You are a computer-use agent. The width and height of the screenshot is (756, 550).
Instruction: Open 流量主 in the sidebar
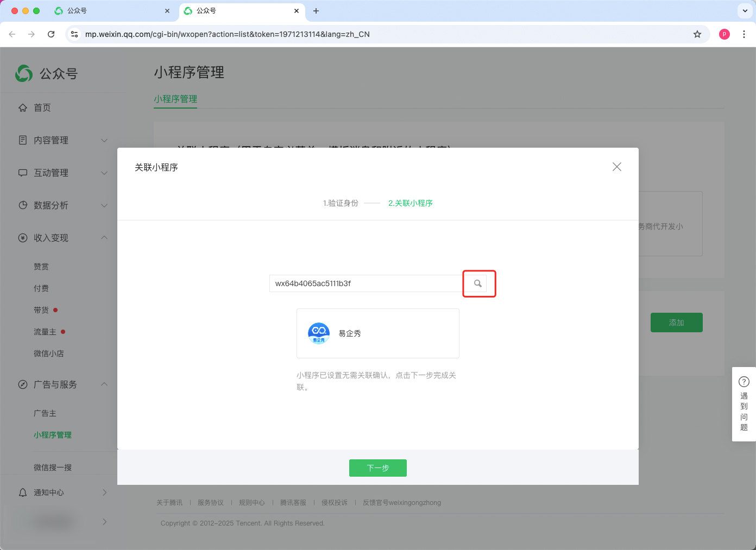(45, 332)
